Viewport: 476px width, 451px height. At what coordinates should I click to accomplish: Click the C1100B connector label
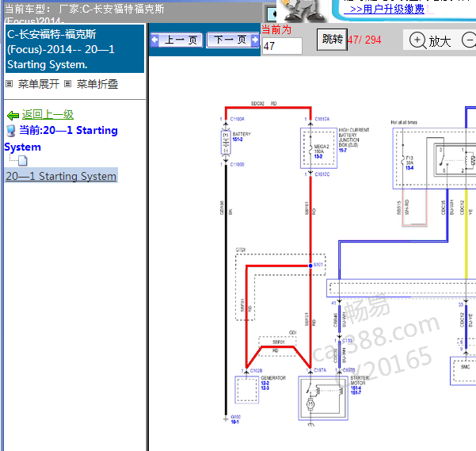pos(237,165)
